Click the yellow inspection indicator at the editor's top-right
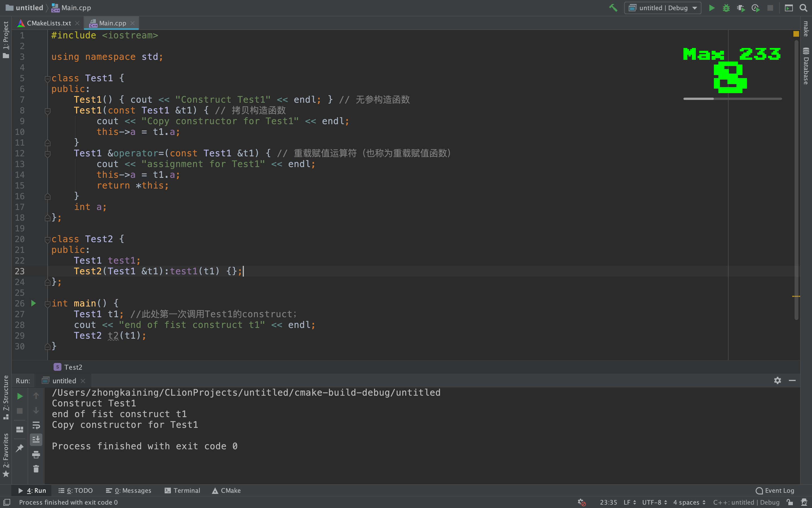The image size is (812, 508). point(796,34)
